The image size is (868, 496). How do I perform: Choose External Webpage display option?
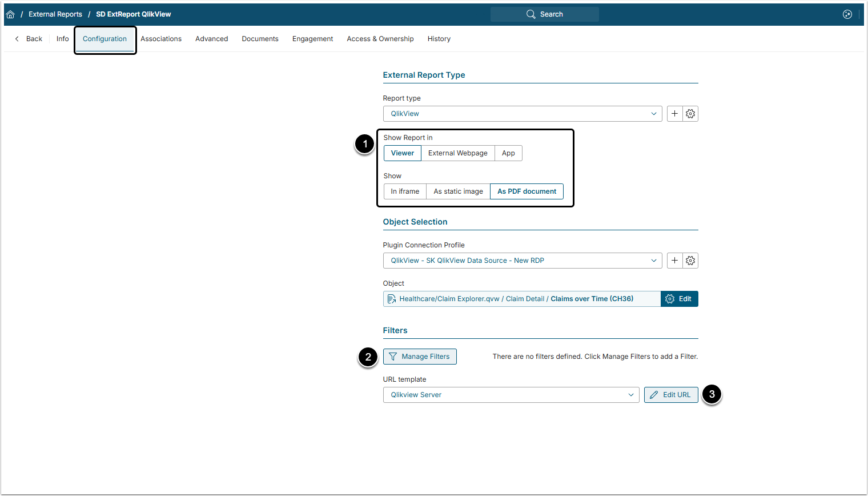click(x=457, y=153)
